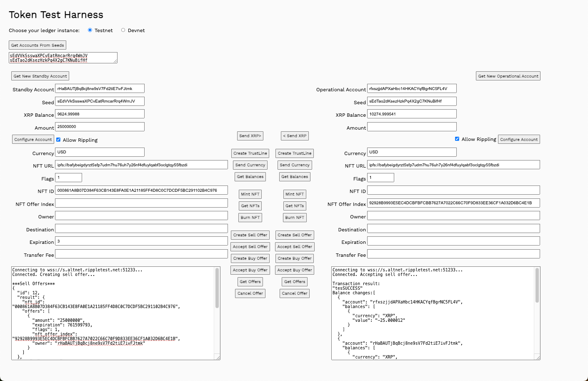Select the Devnet ledger radio button

pyautogui.click(x=123, y=30)
